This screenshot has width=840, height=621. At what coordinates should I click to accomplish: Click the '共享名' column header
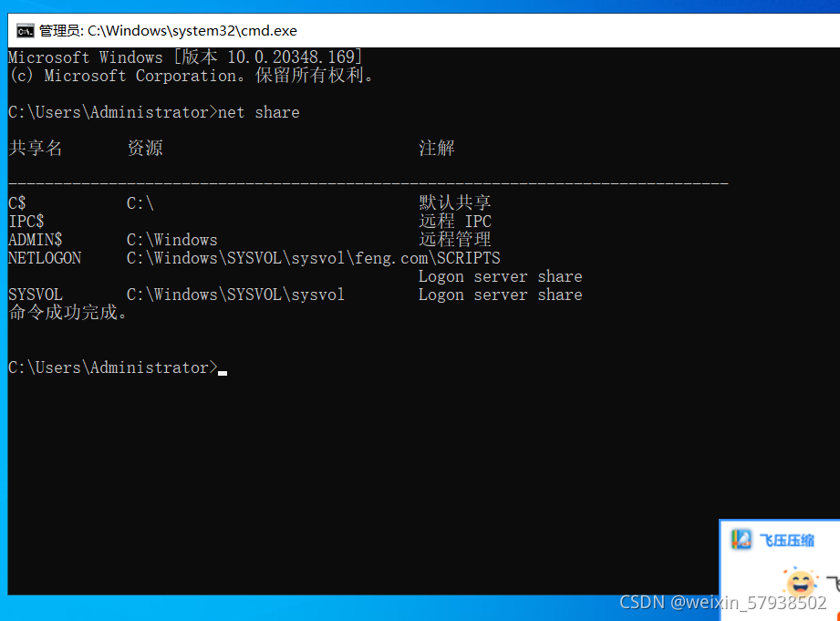point(36,148)
